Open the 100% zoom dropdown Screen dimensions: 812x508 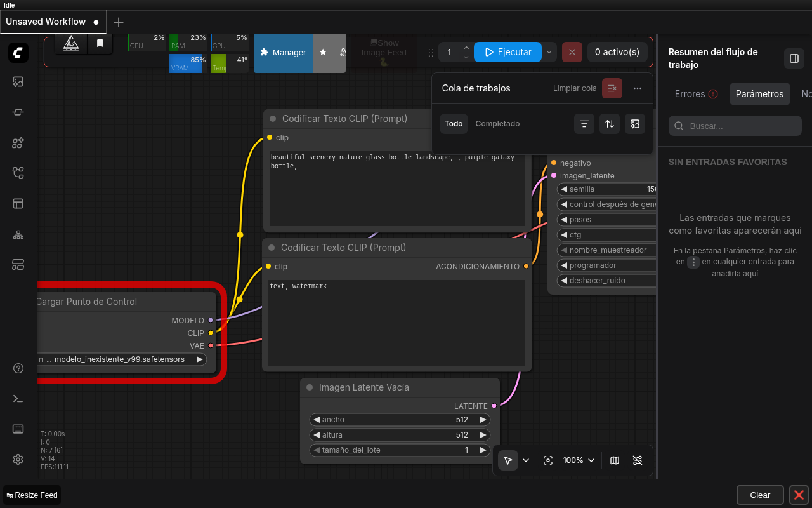[x=579, y=460]
